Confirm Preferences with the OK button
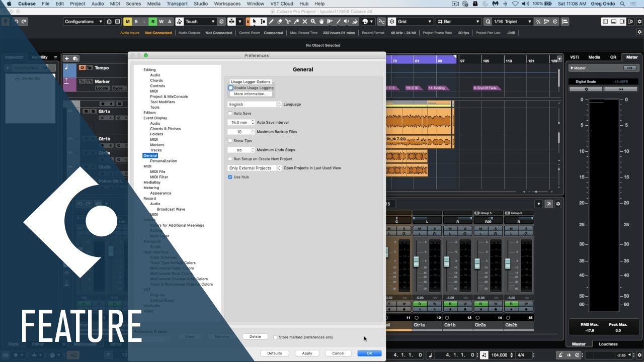This screenshot has width=644, height=362. coord(369,353)
